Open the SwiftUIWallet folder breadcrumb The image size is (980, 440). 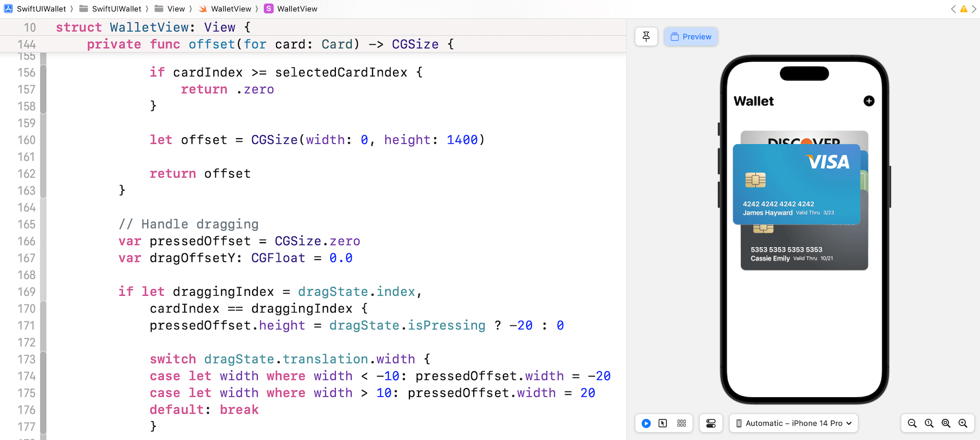click(x=111, y=9)
